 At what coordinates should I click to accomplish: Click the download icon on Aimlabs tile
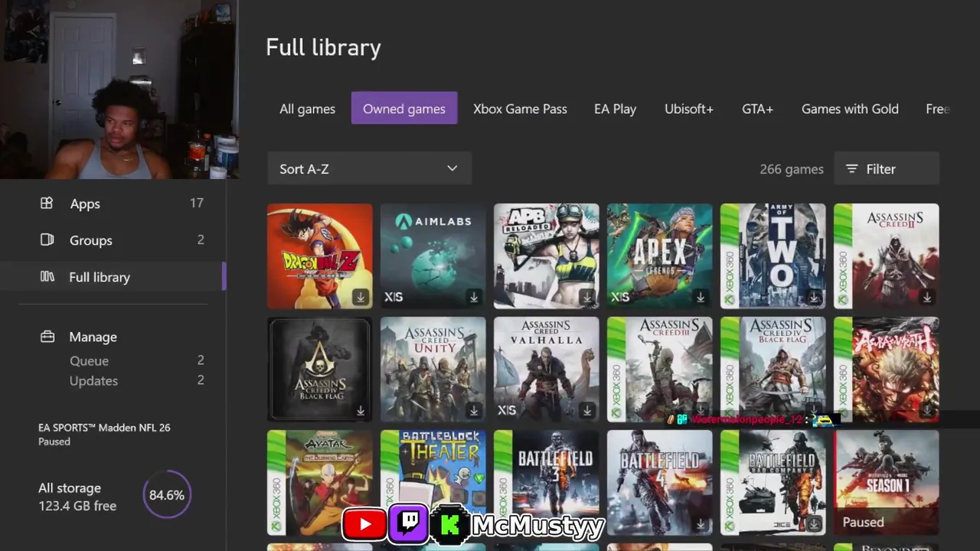pyautogui.click(x=474, y=297)
